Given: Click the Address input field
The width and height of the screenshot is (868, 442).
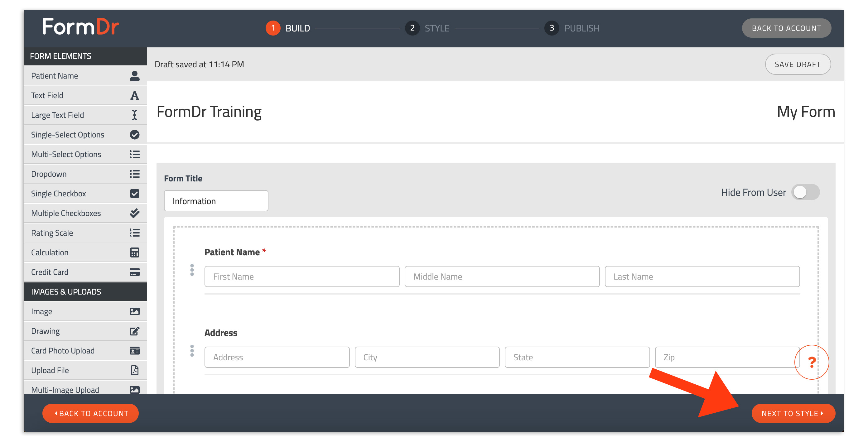Looking at the screenshot, I should coord(277,357).
